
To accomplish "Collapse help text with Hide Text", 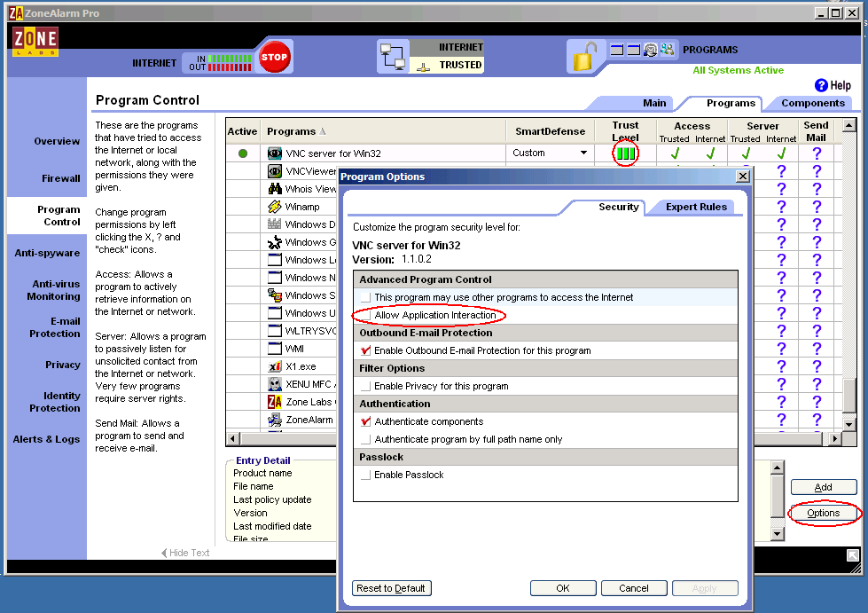I will (x=185, y=553).
